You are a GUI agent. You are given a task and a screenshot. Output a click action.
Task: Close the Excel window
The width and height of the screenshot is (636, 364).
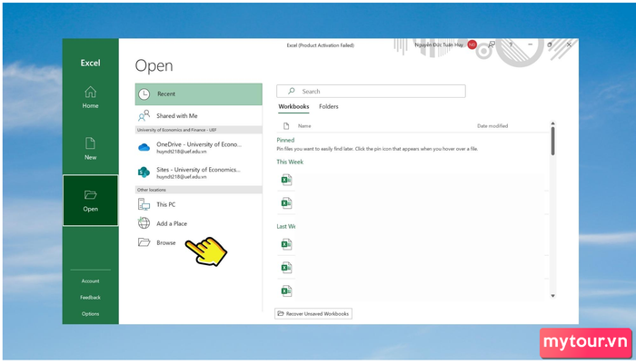(569, 44)
